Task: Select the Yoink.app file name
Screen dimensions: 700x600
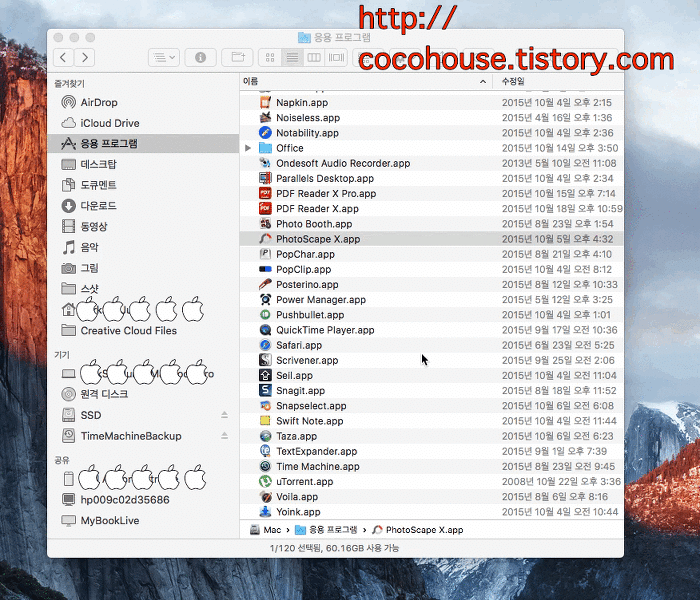Action: (x=298, y=512)
